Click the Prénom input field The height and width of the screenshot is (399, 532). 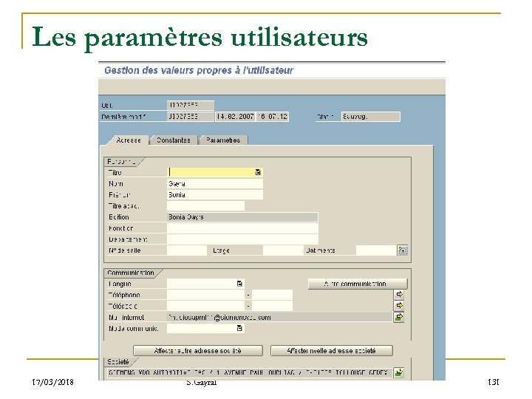pyautogui.click(x=215, y=195)
